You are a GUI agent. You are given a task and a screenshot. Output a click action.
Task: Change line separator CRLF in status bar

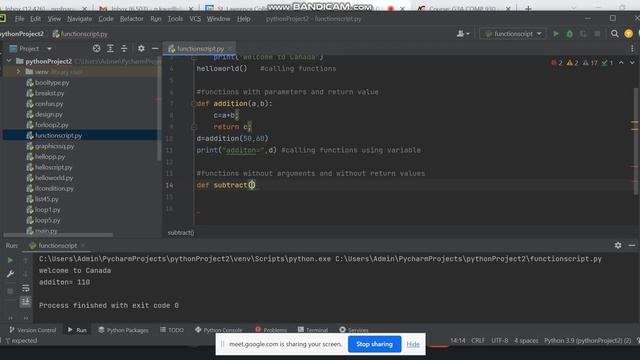478,340
